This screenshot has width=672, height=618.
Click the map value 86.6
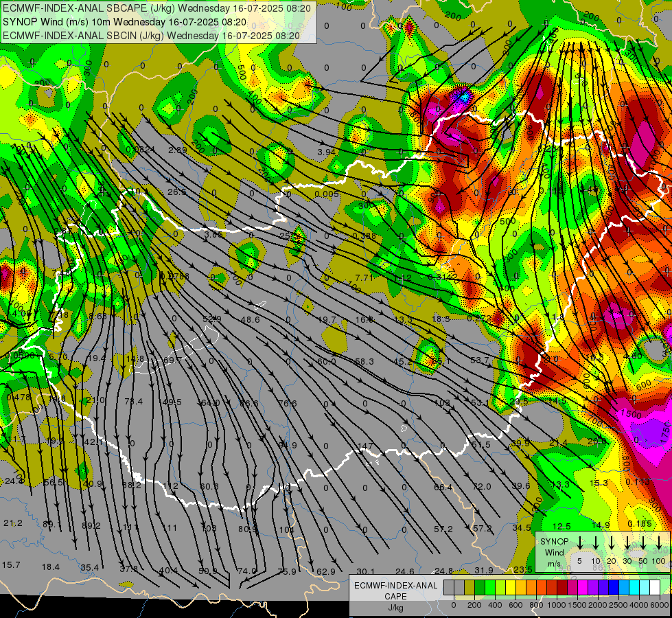249,403
